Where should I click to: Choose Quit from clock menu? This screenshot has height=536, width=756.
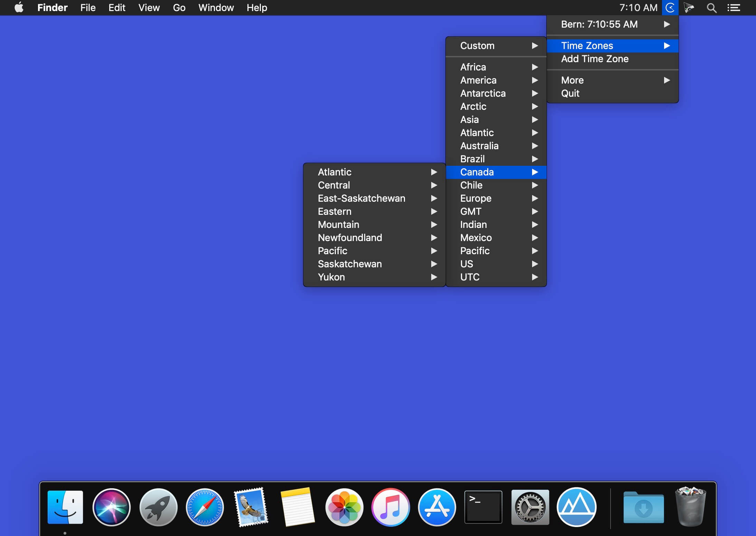point(570,93)
